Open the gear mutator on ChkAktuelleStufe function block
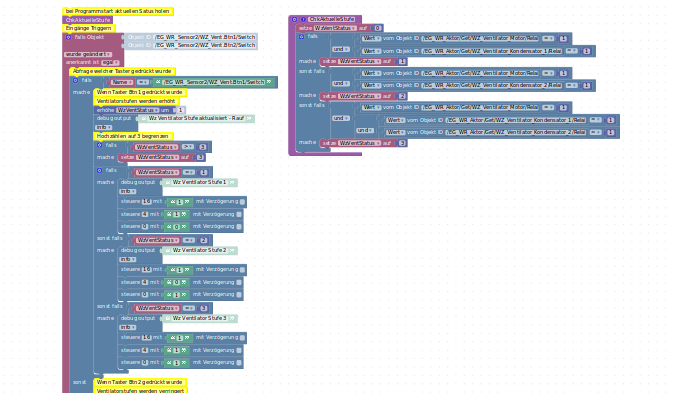The width and height of the screenshot is (673, 393). 294,19
